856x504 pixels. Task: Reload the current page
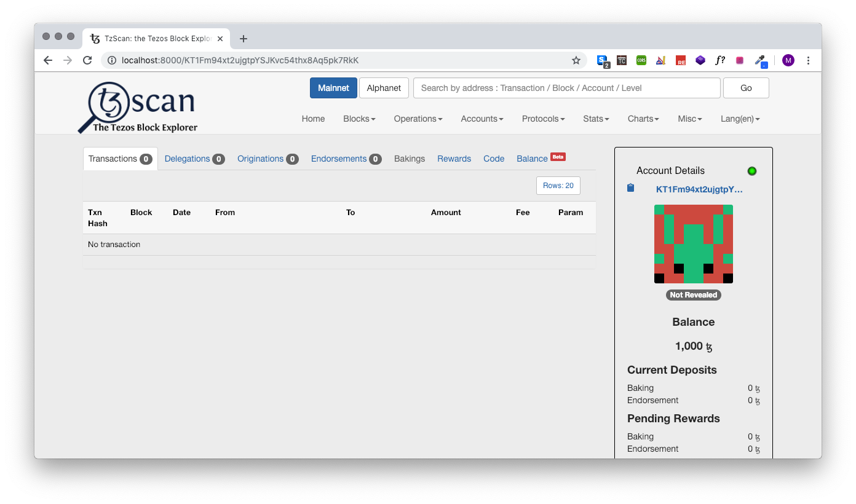coord(87,60)
